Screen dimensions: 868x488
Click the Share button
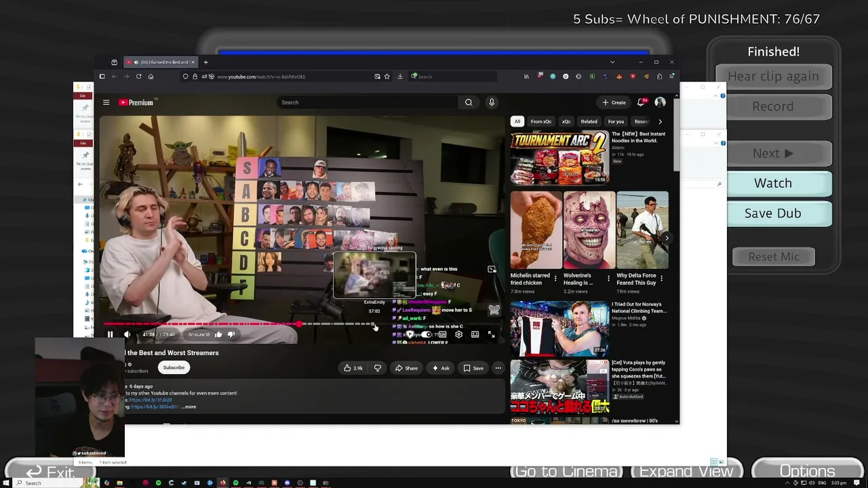[x=406, y=368]
